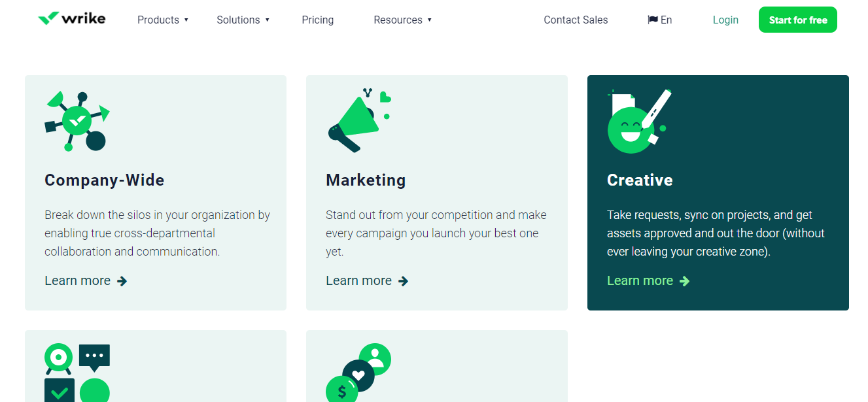
Task: Expand the Products dropdown menu
Action: (163, 20)
